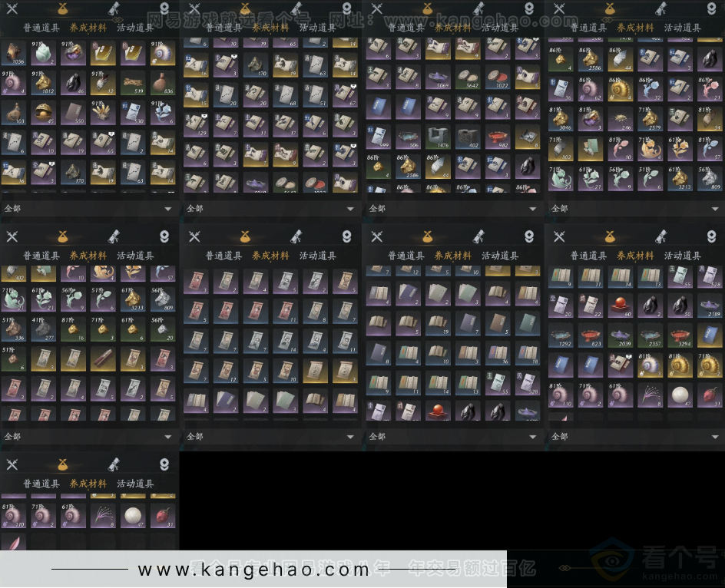Select gold pouch icon in middle-right panel

coord(610,236)
